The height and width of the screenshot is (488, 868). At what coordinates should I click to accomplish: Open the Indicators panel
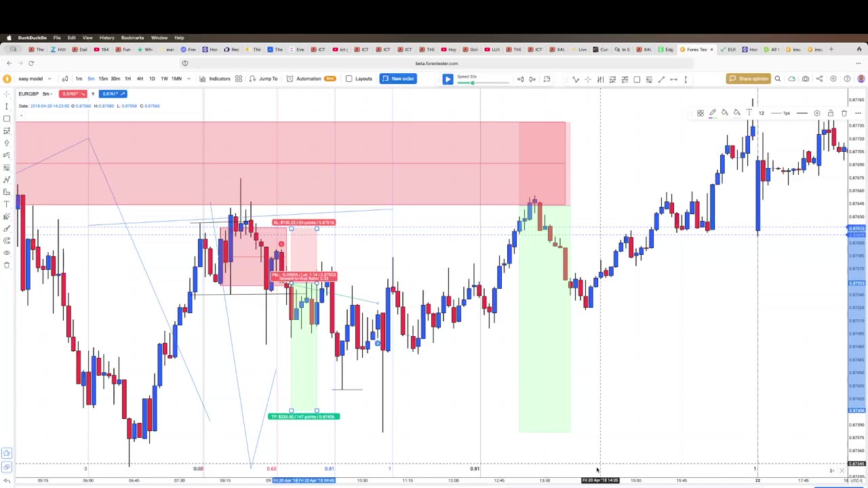(215, 79)
